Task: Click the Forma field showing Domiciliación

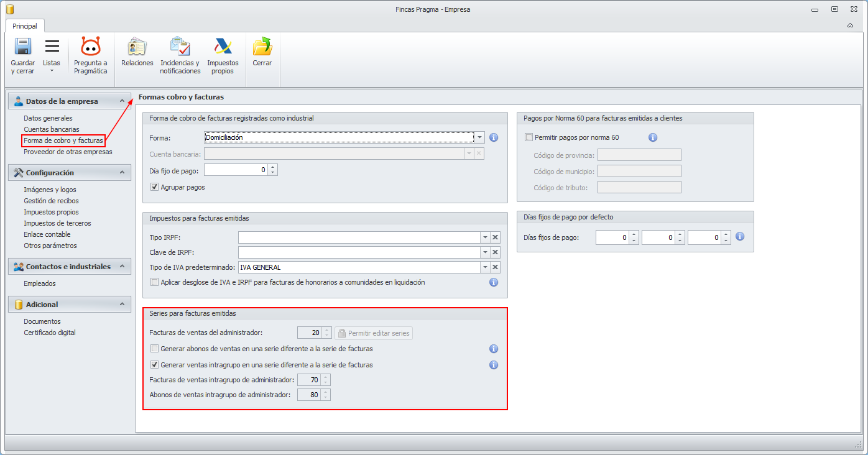Action: (x=339, y=137)
